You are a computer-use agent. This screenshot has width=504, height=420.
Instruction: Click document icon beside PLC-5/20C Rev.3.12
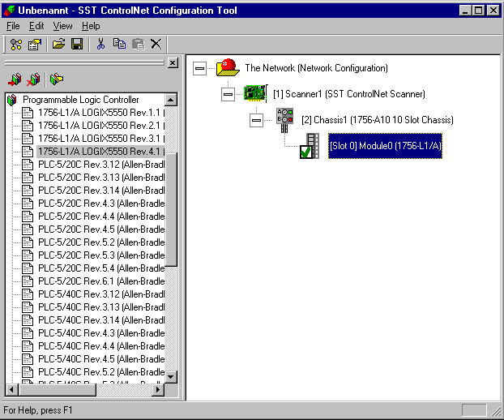click(x=28, y=165)
